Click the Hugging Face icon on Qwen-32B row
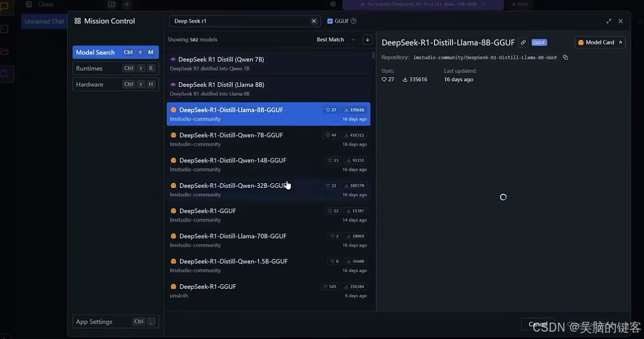This screenshot has height=339, width=644. coord(173,186)
